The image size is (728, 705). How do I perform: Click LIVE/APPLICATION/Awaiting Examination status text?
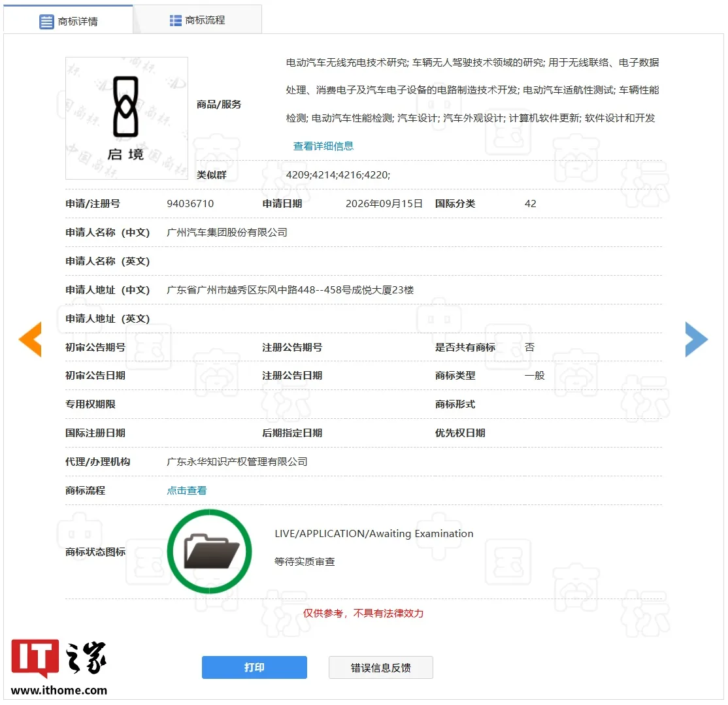pos(374,534)
